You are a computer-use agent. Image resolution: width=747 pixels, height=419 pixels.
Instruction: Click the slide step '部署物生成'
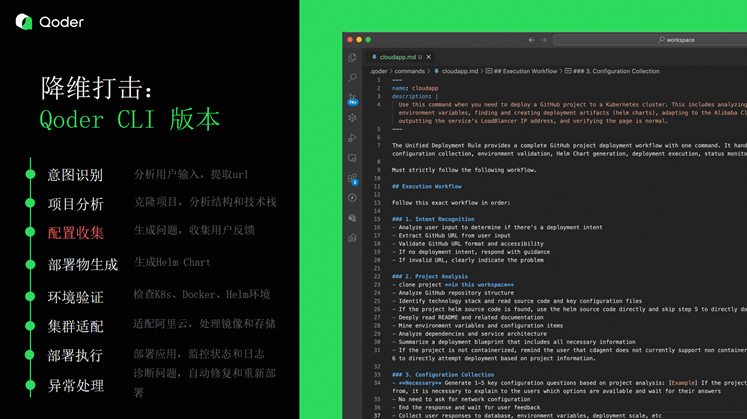click(x=82, y=265)
